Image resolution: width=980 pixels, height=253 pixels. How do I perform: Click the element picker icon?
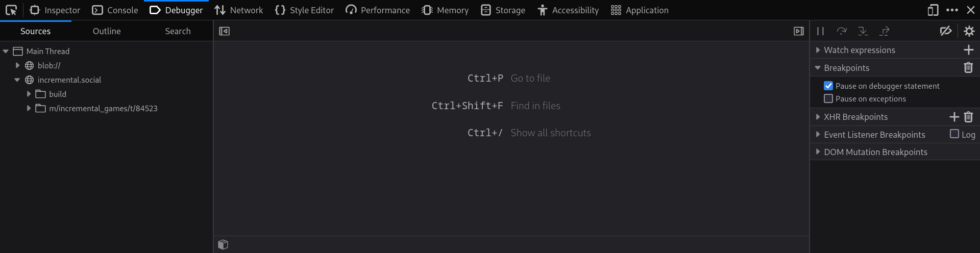(x=11, y=10)
